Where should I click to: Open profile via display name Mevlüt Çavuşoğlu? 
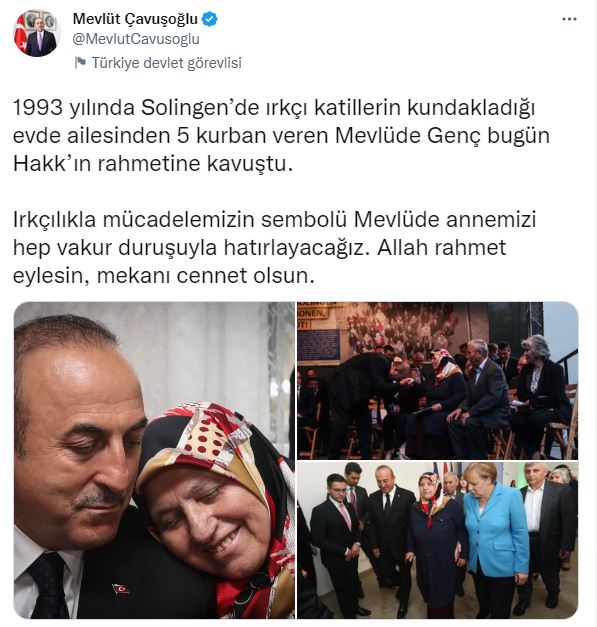tap(135, 19)
